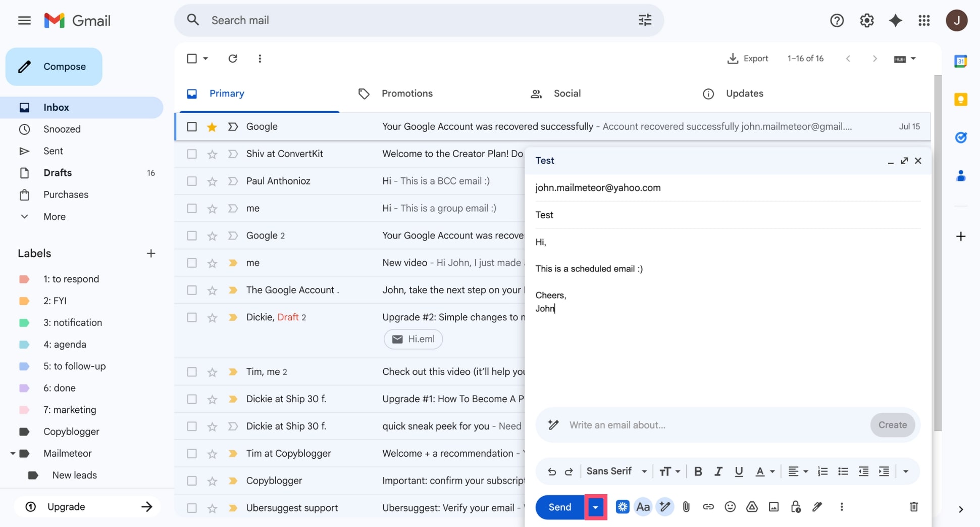Insert files using Google Drive
The width and height of the screenshot is (980, 527).
click(x=752, y=507)
